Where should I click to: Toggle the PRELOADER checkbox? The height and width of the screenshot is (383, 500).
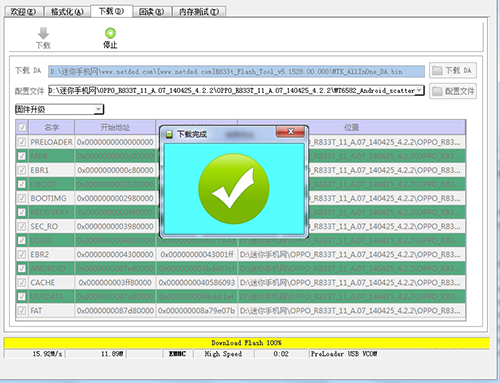(x=22, y=142)
